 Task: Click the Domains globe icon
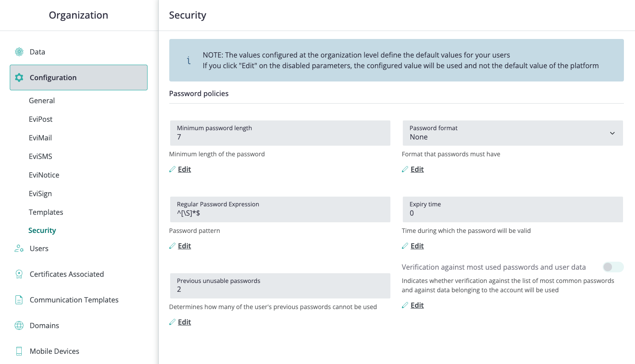point(19,325)
